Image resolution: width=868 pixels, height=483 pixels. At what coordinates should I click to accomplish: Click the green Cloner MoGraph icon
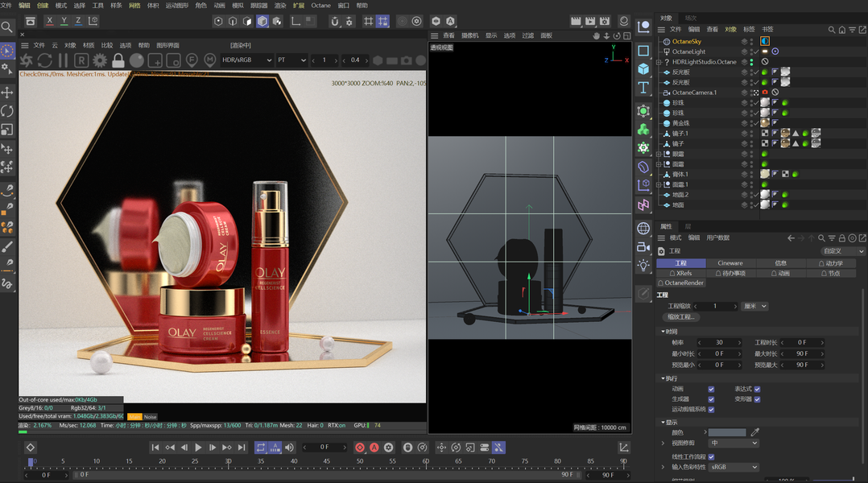pos(643,130)
